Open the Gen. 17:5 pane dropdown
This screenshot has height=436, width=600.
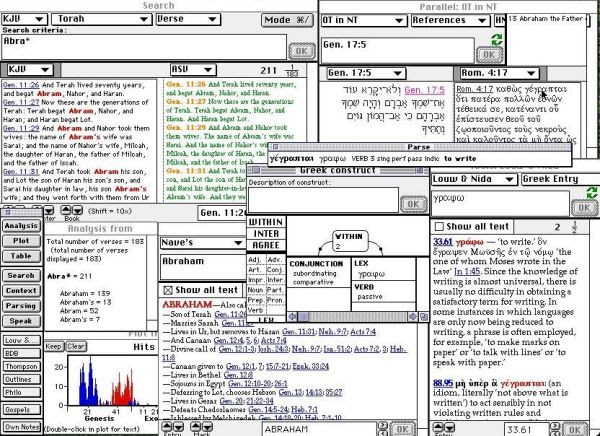click(366, 73)
